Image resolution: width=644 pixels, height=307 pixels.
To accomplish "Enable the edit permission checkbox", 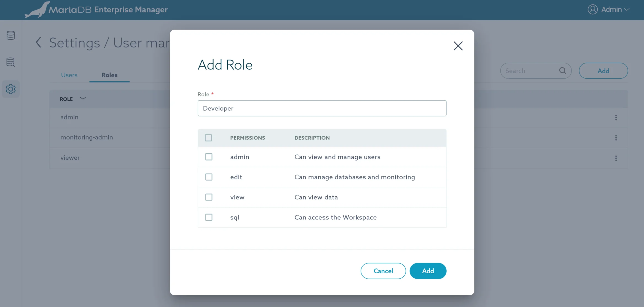I will (x=209, y=177).
